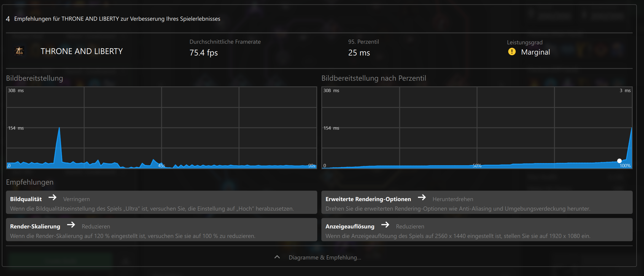The image size is (644, 276).
Task: Click the Herunterdrehen text
Action: [453, 199]
